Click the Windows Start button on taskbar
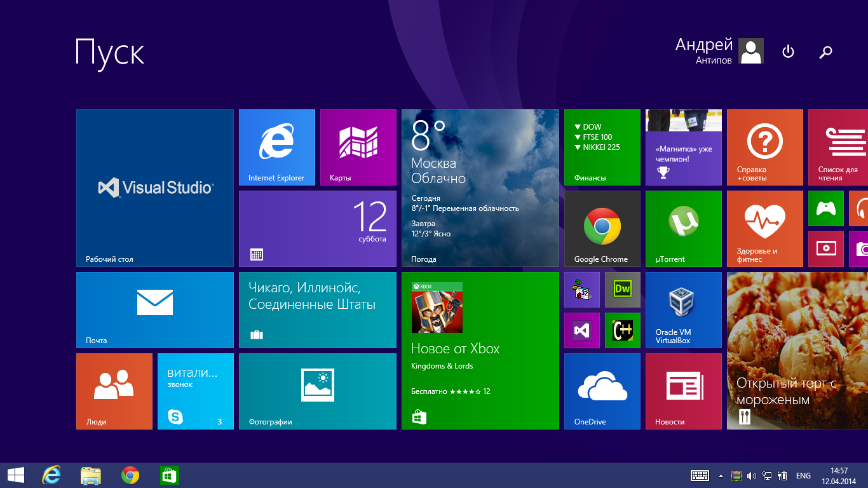Viewport: 868px width, 488px height. coord(16,475)
